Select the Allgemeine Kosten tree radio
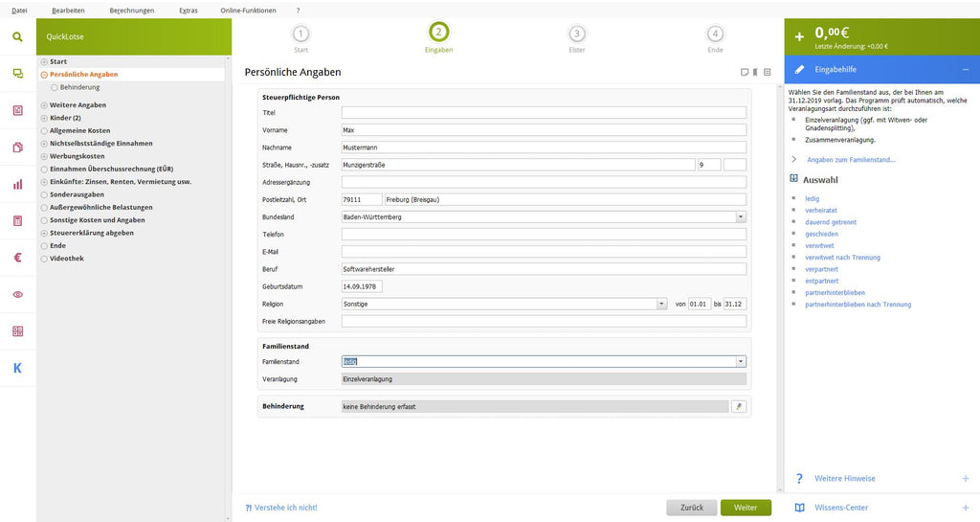This screenshot has height=522, width=980. [x=44, y=131]
